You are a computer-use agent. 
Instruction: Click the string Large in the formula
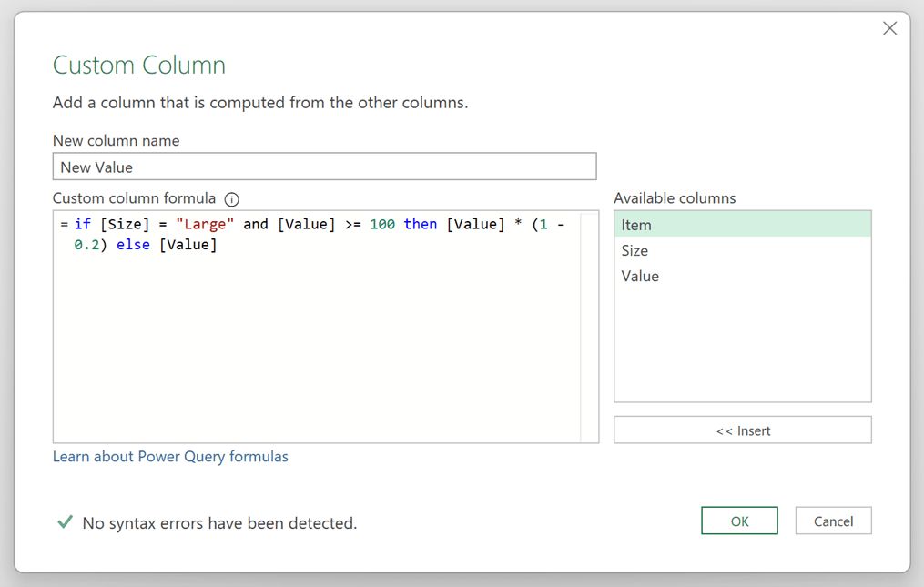(207, 223)
